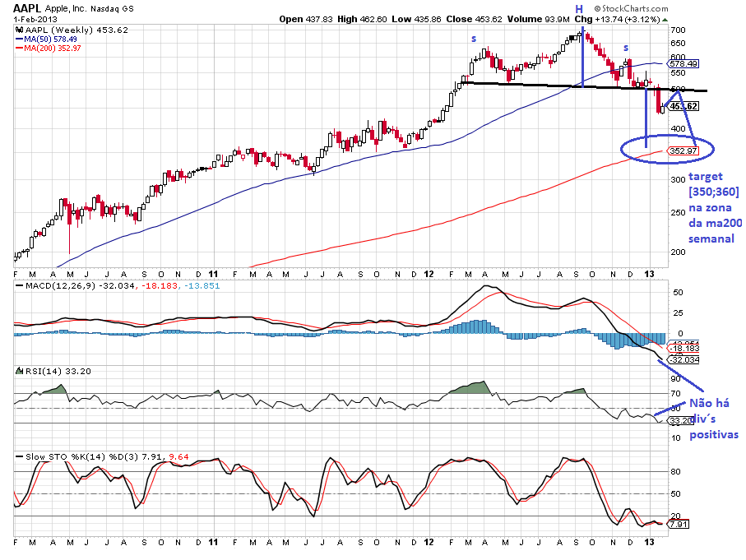746x560 pixels.
Task: Click the 'Chg +13.74 (+3.12%)' value
Action: tap(617, 19)
